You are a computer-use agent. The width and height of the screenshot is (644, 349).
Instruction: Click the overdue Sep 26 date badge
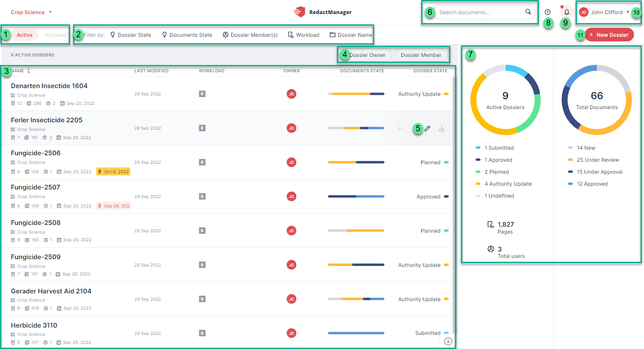(113, 206)
